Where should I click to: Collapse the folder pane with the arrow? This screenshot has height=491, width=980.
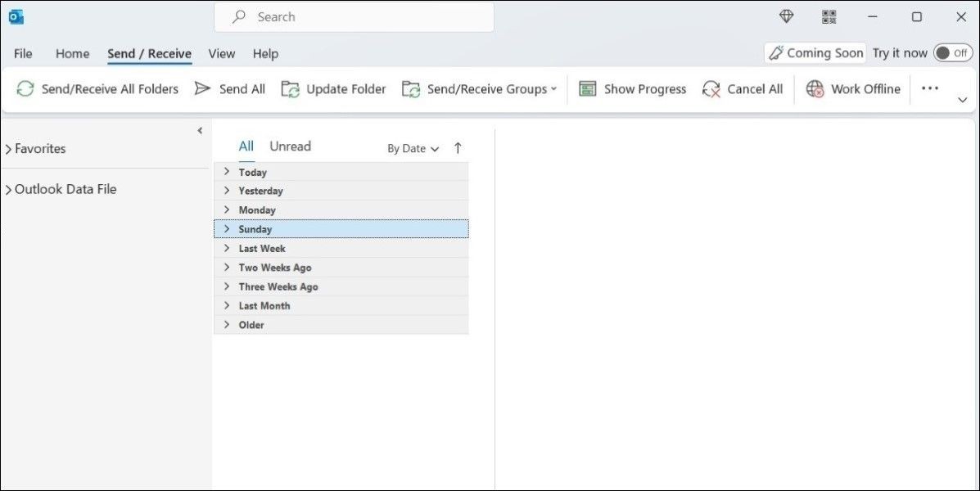point(200,131)
